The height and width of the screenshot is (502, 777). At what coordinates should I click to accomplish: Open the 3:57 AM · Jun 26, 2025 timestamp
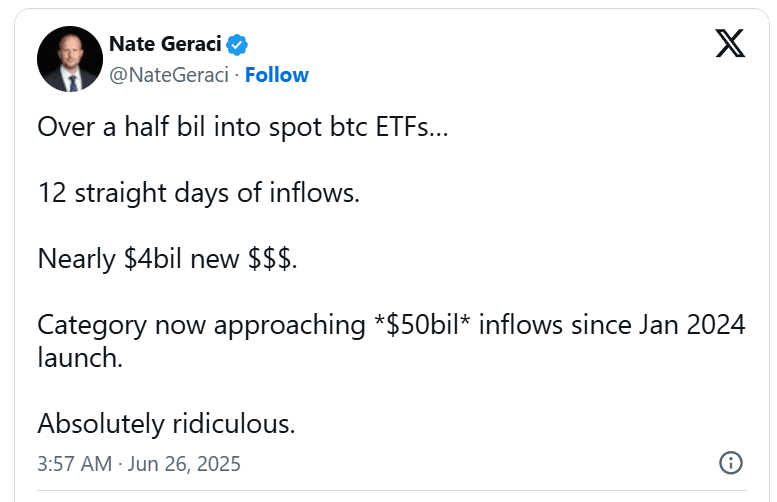pos(139,464)
